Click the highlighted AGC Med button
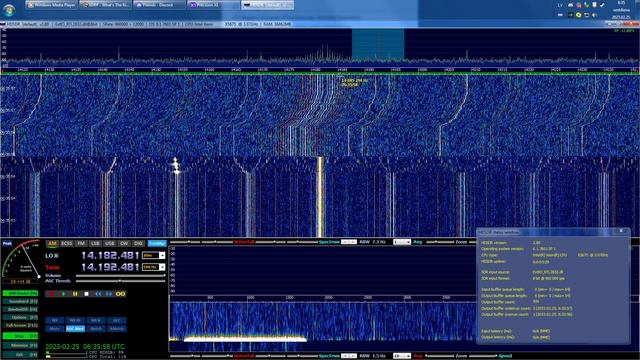Screen dimensions: 640x360 pyautogui.click(x=75, y=329)
